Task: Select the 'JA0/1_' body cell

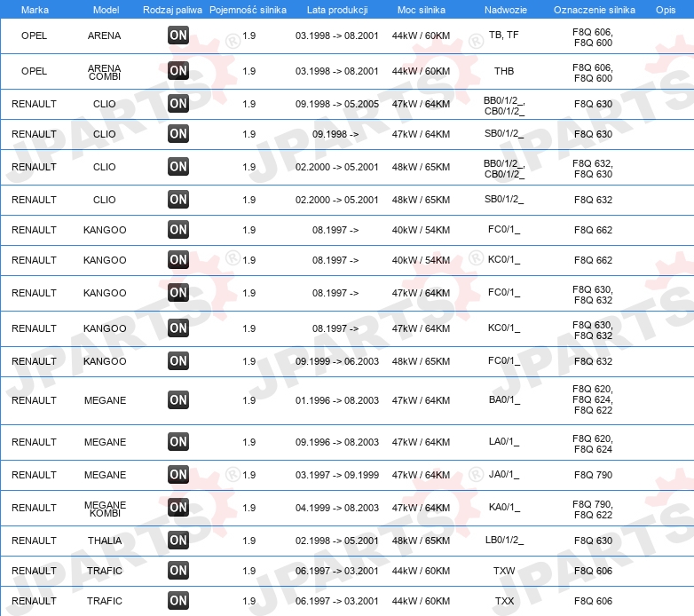Action: point(504,474)
